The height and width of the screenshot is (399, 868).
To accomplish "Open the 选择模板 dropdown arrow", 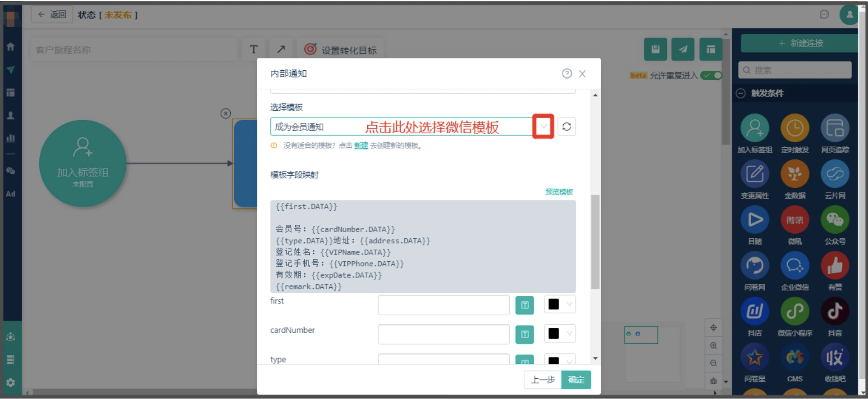I will 544,127.
